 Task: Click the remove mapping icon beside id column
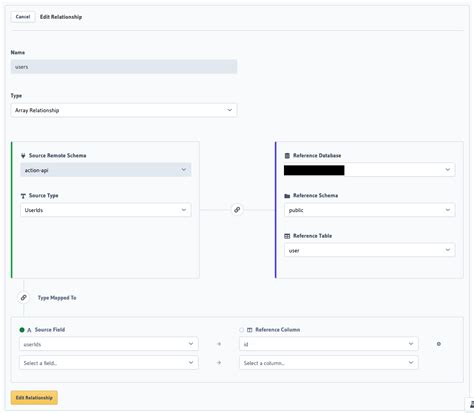tap(439, 344)
